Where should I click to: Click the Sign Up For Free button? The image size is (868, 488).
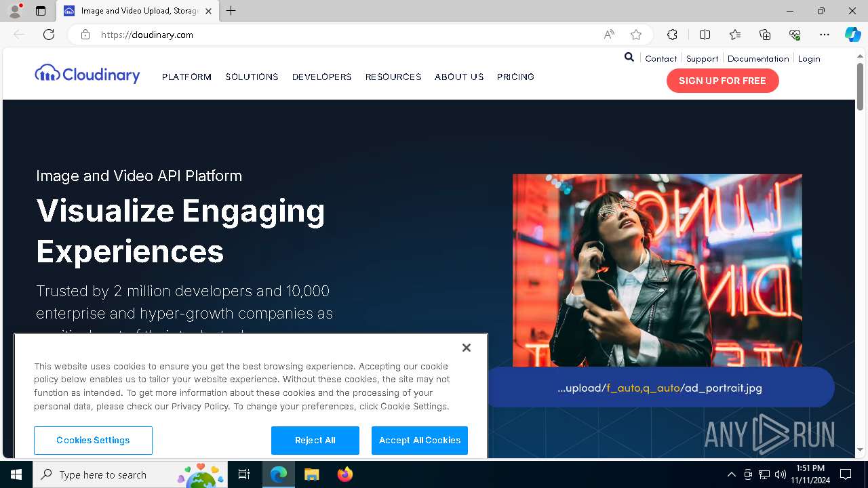point(722,81)
